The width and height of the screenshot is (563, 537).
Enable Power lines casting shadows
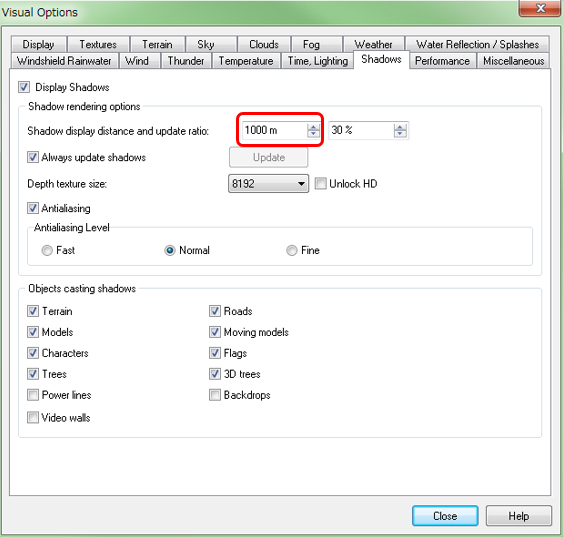33,395
